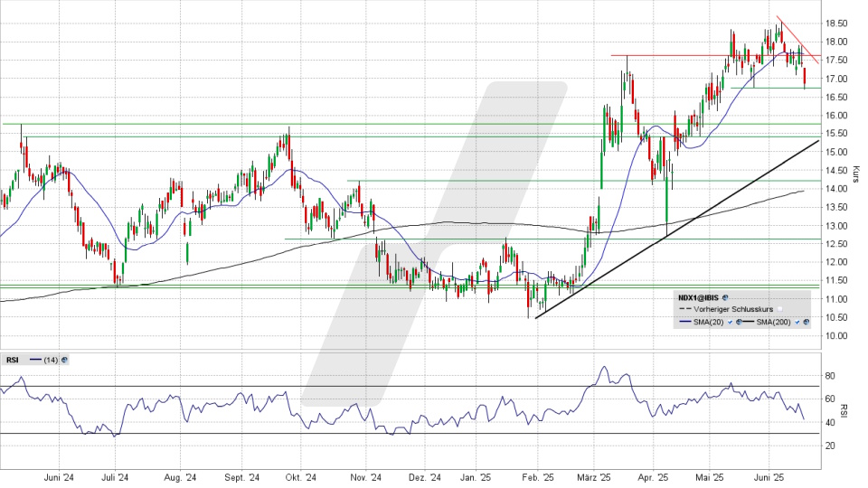Click the SMA(200) legend label
Screen dimensions: 868x488
click(773, 322)
